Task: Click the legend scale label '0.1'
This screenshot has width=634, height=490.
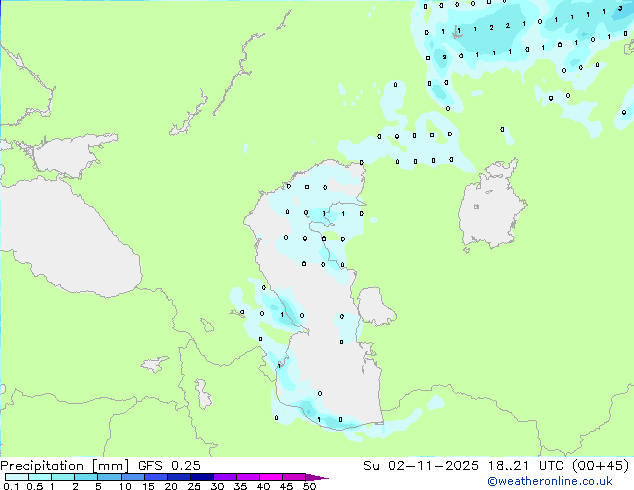Action: (x=11, y=486)
